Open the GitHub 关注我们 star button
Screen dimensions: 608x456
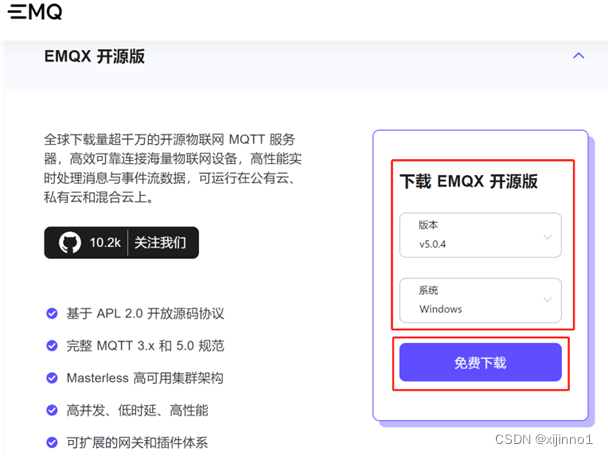pyautogui.click(x=121, y=243)
